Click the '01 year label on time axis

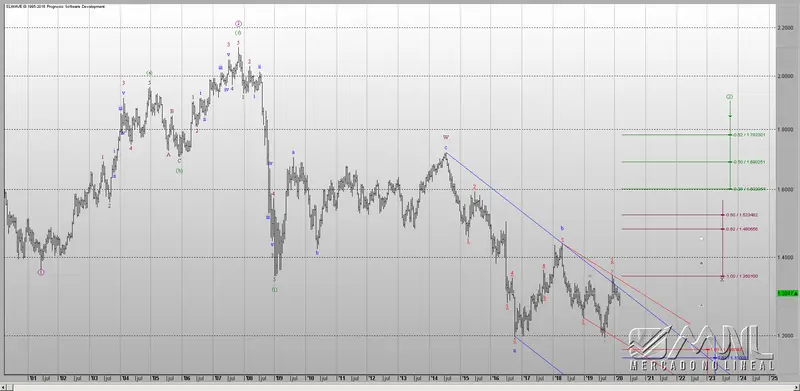click(33, 379)
